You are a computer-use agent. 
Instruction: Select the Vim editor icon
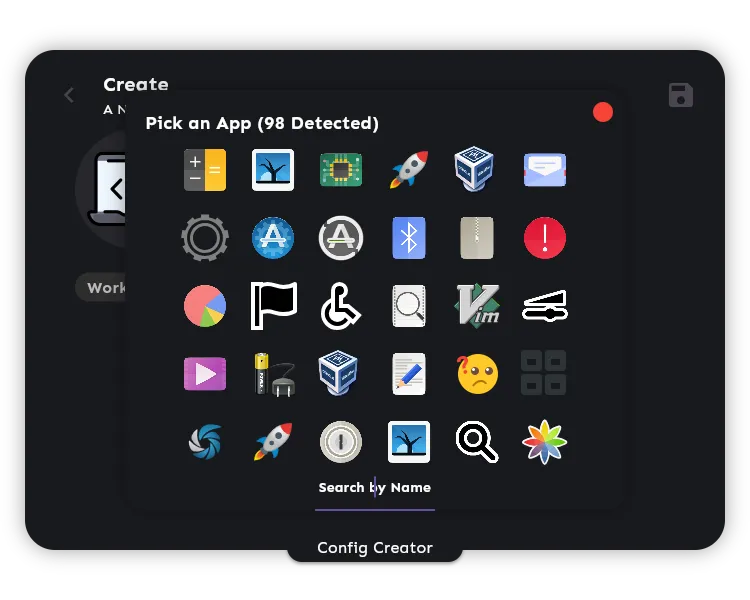coord(477,306)
